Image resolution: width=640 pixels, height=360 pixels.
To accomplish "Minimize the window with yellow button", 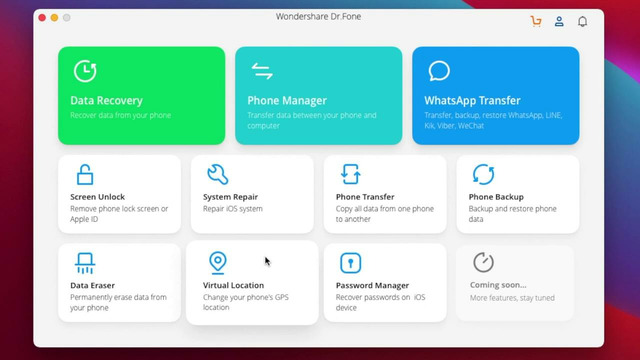I will click(55, 18).
